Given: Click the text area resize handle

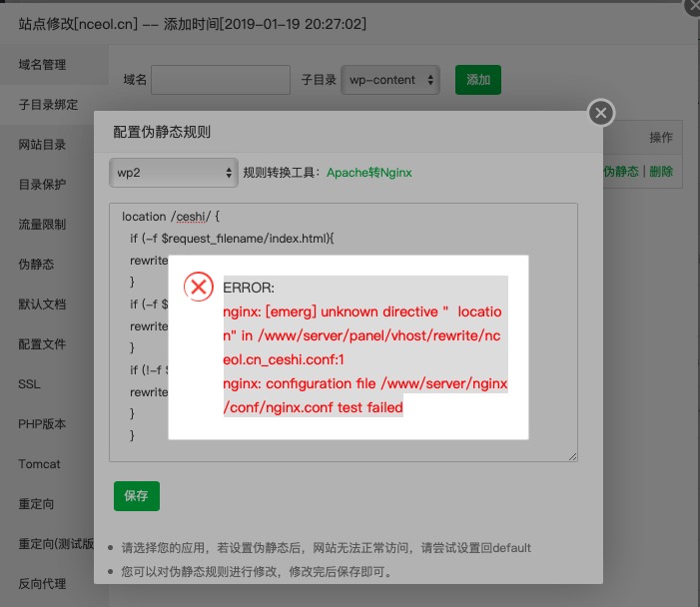Looking at the screenshot, I should 573,456.
